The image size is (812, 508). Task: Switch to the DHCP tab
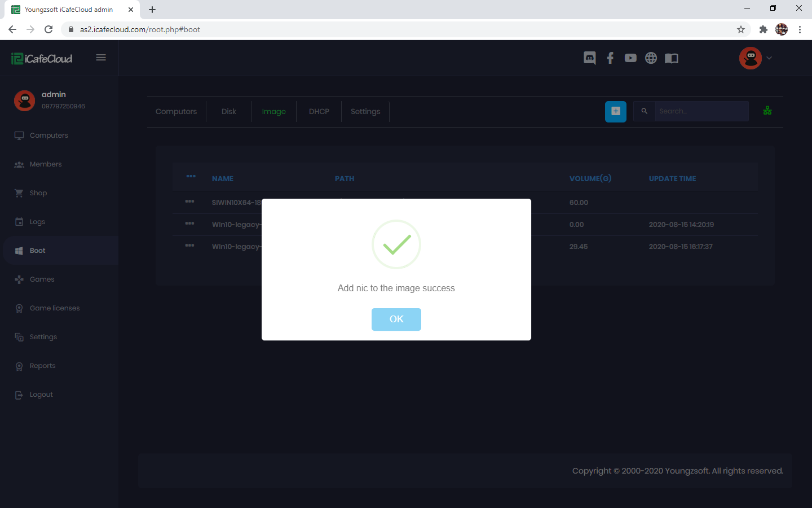319,112
